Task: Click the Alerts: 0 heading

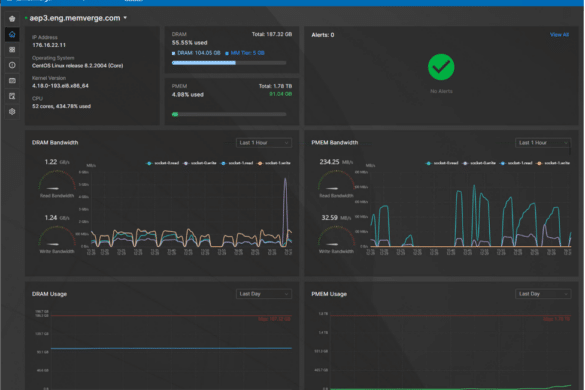Action: [x=323, y=35]
